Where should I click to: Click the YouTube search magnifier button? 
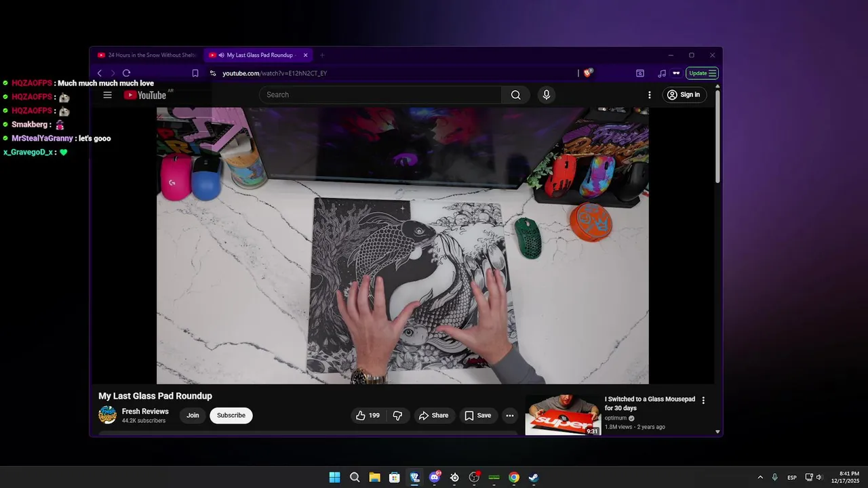click(516, 95)
